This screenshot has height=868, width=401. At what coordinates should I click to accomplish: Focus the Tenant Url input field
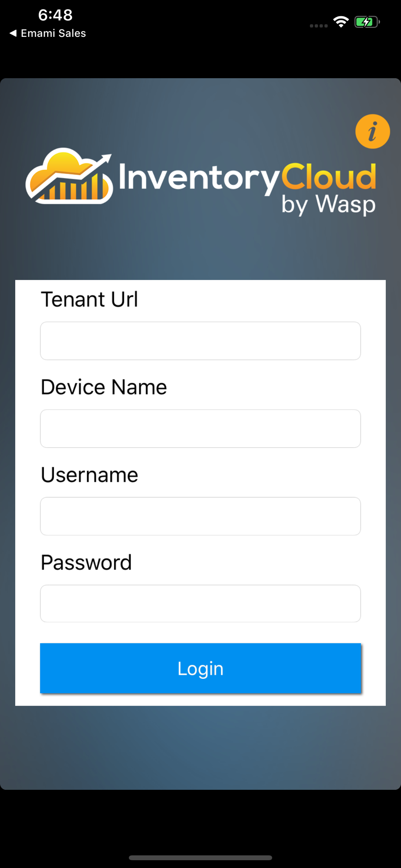tap(200, 341)
